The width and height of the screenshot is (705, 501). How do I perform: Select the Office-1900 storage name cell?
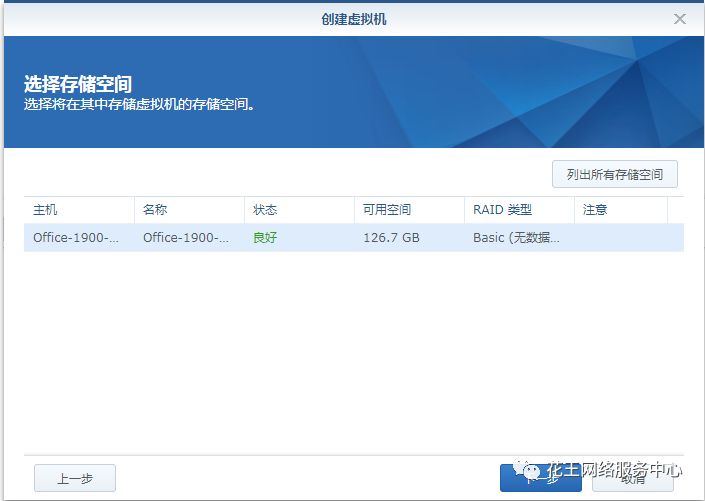[x=186, y=238]
